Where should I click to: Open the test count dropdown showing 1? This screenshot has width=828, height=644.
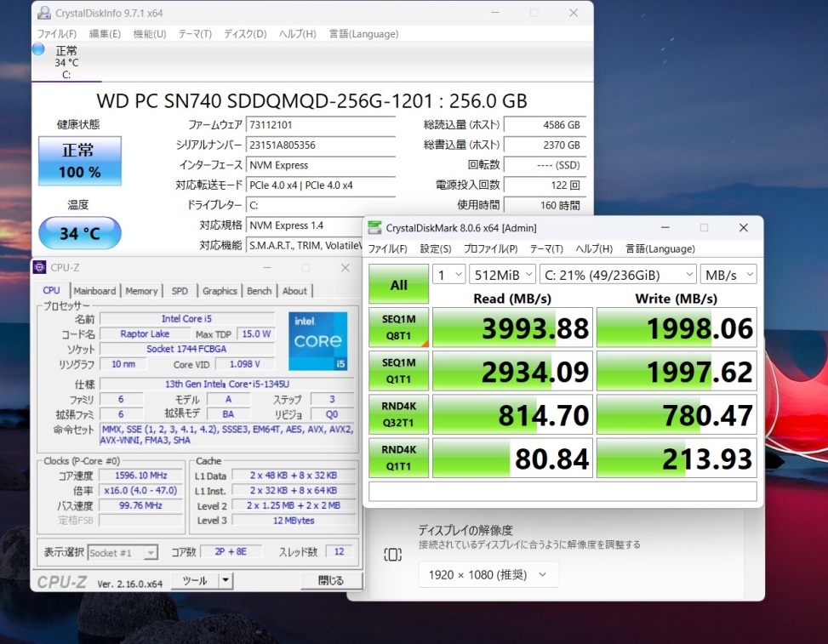pyautogui.click(x=449, y=275)
